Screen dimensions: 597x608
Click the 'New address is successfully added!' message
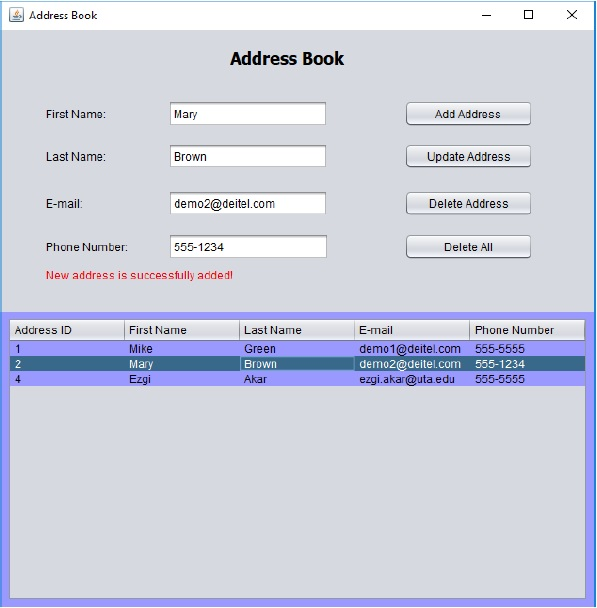[x=139, y=275]
